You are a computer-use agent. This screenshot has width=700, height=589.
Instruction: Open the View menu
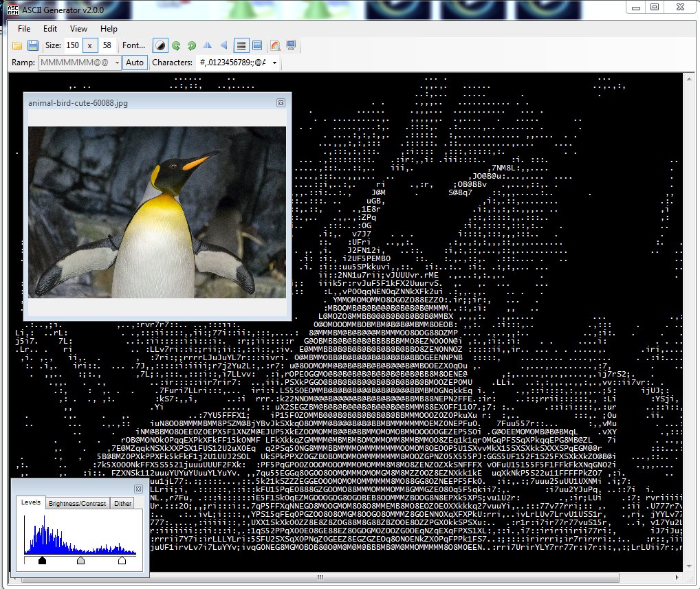click(78, 29)
